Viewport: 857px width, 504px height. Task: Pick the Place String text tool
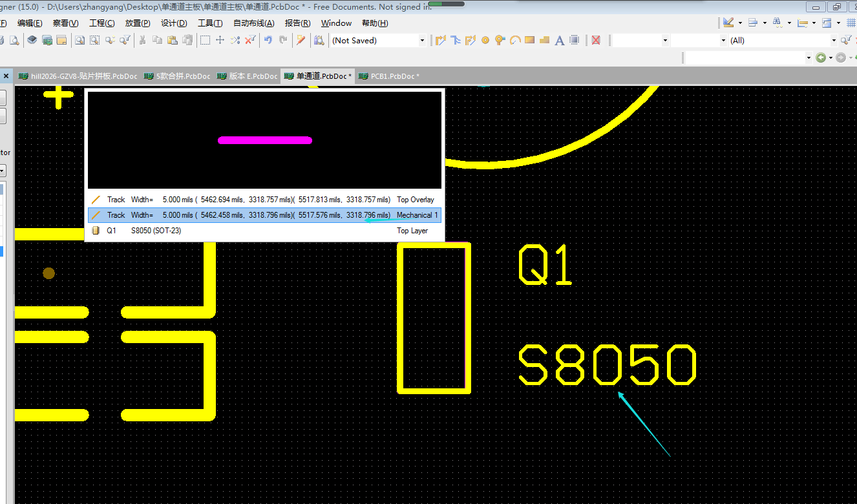pos(560,40)
